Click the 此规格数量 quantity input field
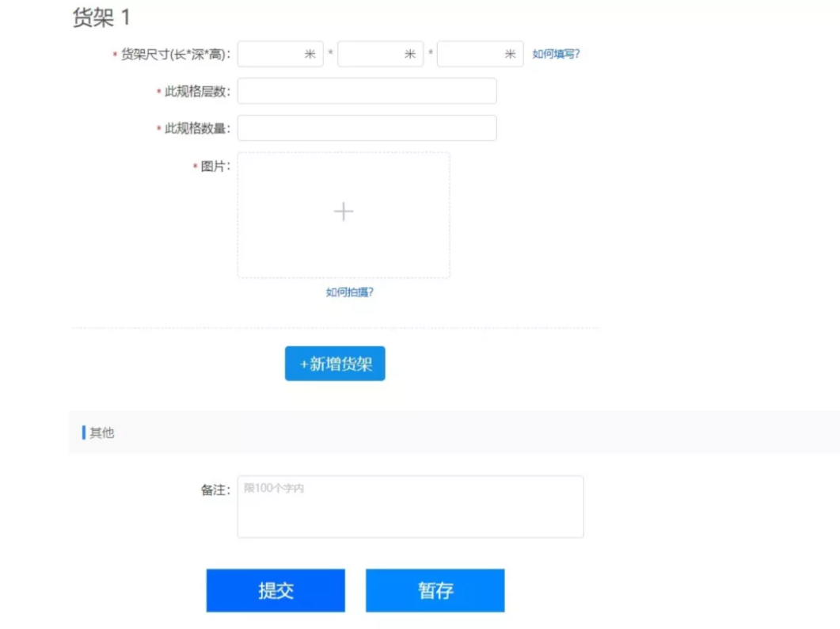Image resolution: width=840 pixels, height=629 pixels. click(367, 127)
